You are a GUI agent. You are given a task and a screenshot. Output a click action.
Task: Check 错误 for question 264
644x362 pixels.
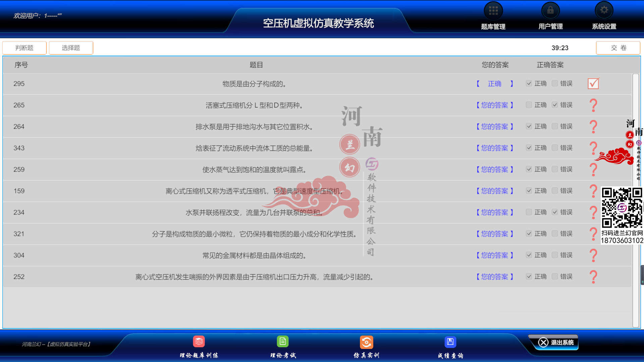[555, 126]
